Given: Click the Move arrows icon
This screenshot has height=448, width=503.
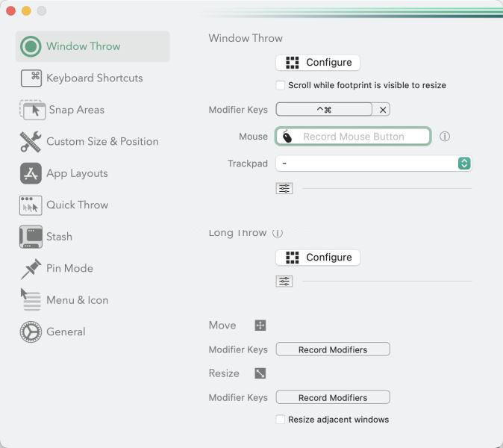Looking at the screenshot, I should pos(260,325).
